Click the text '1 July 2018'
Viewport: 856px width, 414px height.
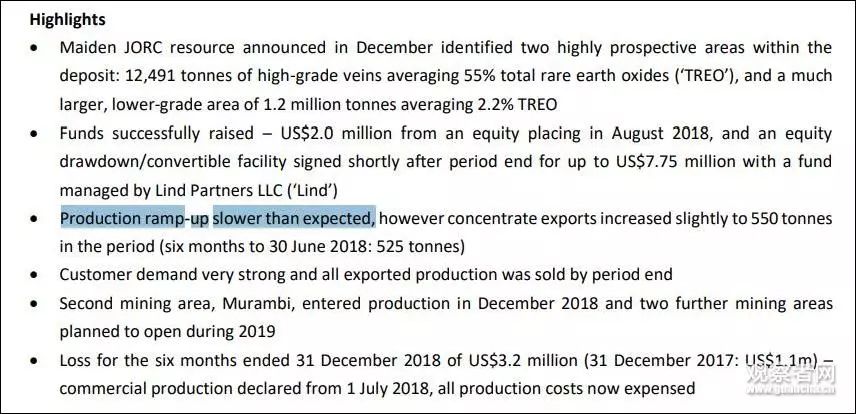tap(388, 389)
